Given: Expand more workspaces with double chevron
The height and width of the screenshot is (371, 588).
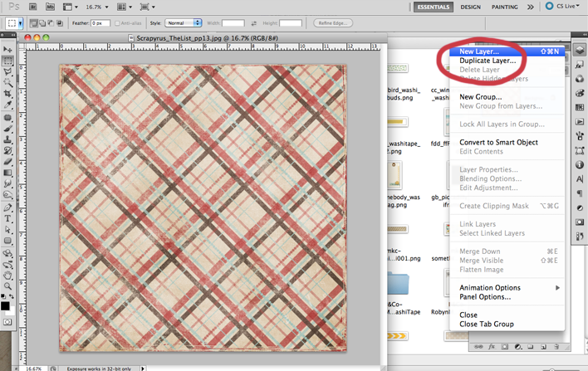Looking at the screenshot, I should 530,7.
